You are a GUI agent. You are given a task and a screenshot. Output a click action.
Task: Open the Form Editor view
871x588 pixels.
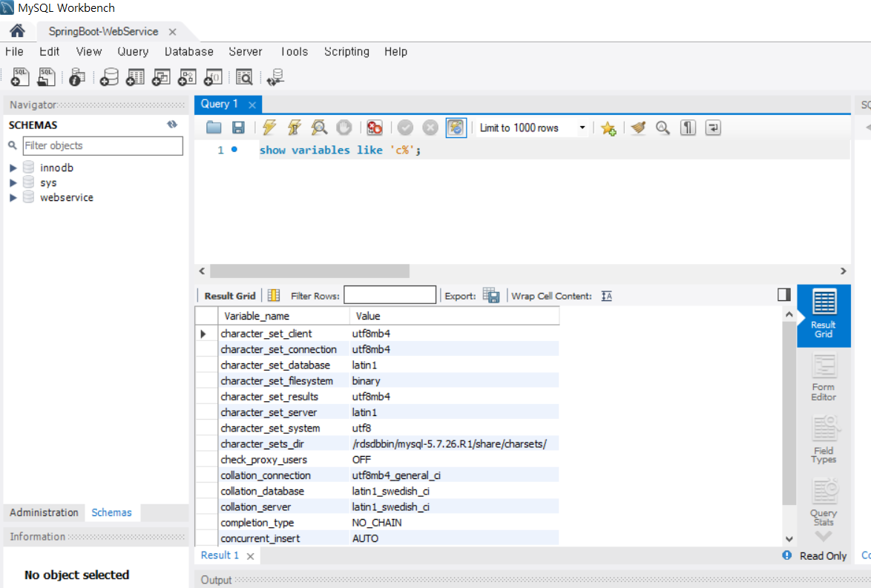tap(824, 378)
